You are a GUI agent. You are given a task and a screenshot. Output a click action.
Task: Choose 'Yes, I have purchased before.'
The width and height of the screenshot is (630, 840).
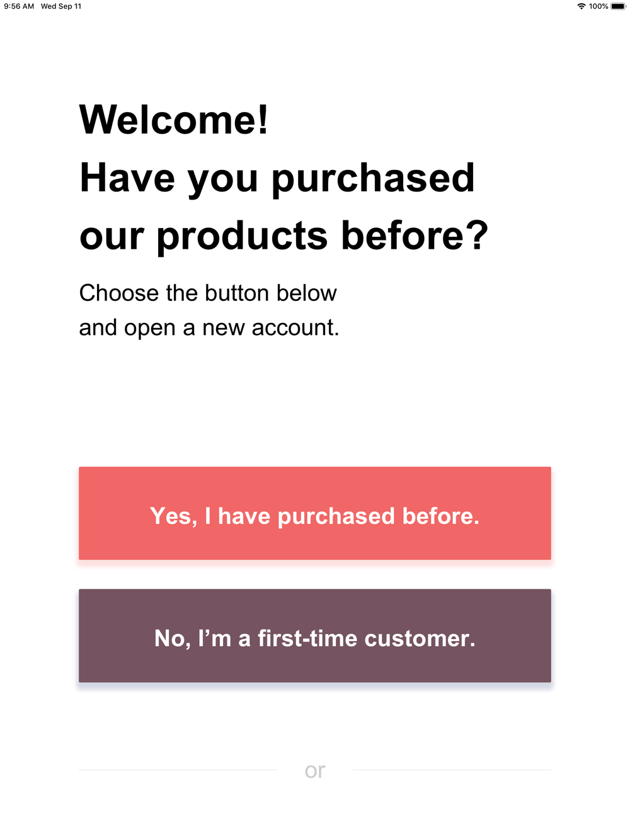(315, 513)
